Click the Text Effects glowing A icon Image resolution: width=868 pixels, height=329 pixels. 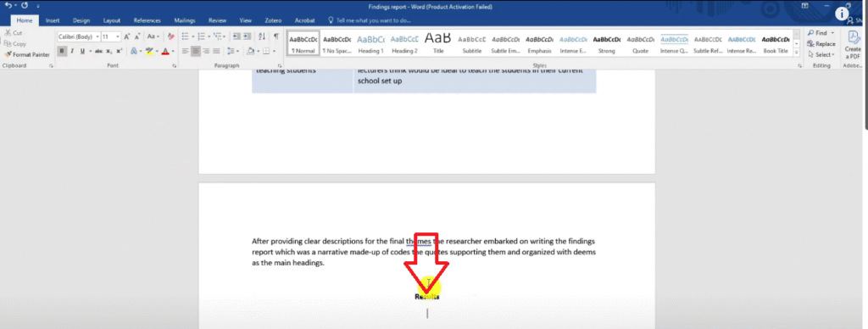(133, 51)
